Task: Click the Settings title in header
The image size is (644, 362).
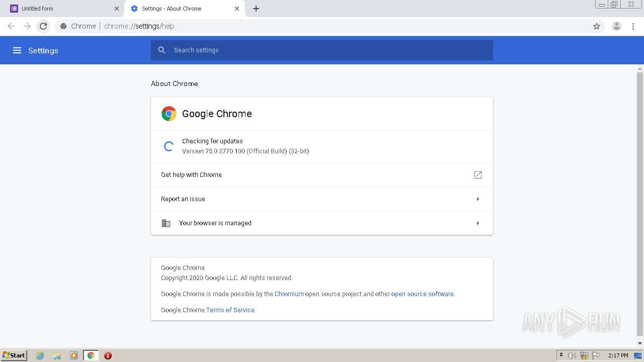Action: click(43, 50)
